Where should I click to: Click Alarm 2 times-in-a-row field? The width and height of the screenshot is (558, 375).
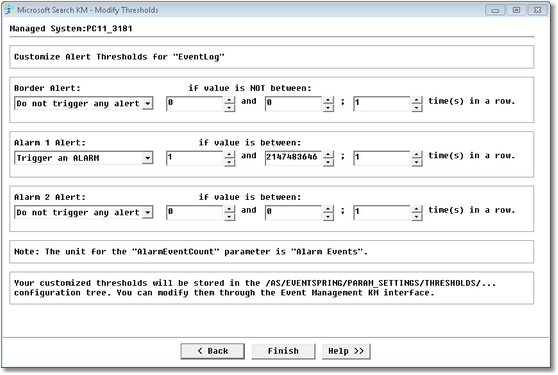click(382, 212)
